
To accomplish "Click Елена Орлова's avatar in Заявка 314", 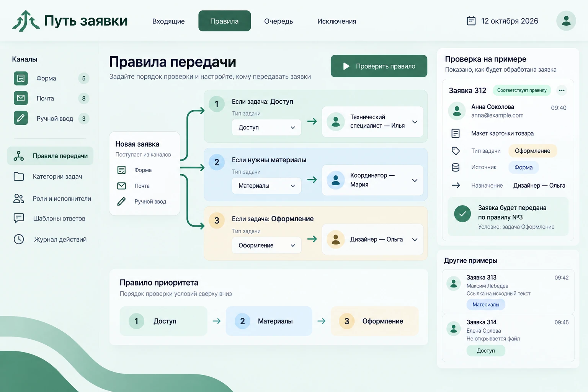I will point(454,328).
